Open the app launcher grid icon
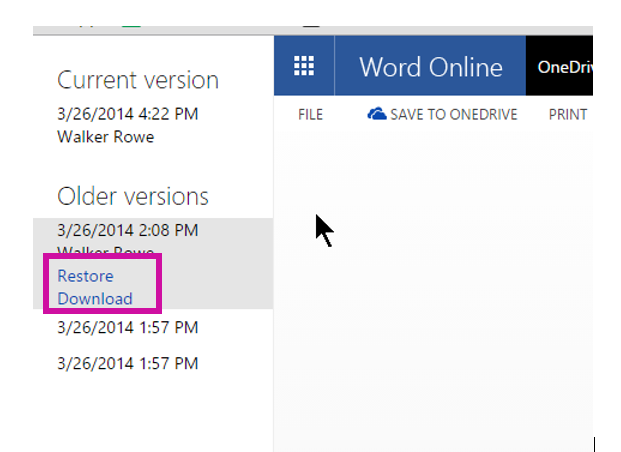The height and width of the screenshot is (452, 621). pos(304,66)
